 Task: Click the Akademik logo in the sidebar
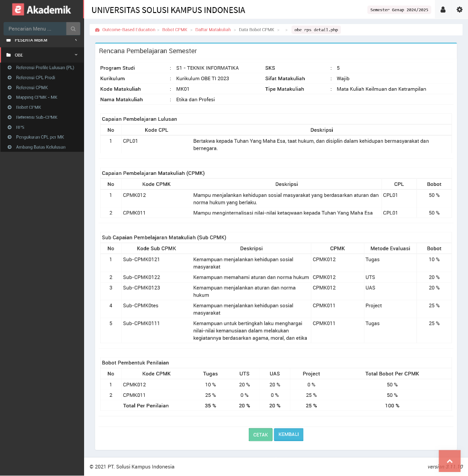click(x=42, y=10)
